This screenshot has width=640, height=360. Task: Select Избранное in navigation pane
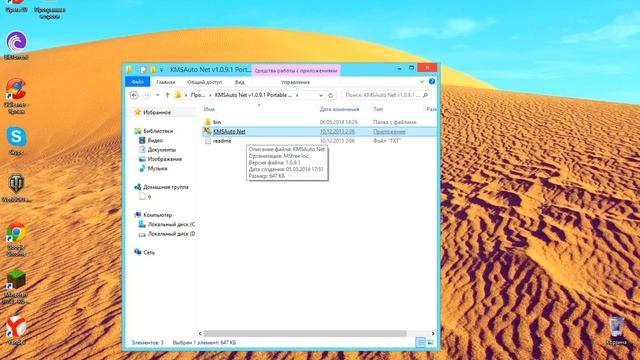coord(157,112)
